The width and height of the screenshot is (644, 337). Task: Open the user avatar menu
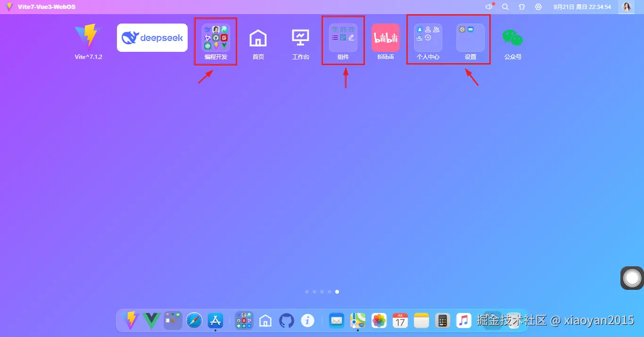coord(627,7)
